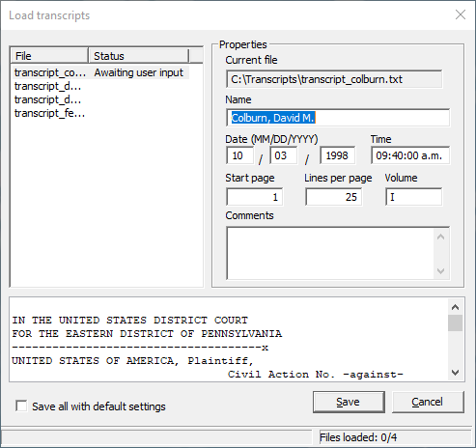This screenshot has width=476, height=448.
Task: Click the Status column header
Action: (138, 56)
